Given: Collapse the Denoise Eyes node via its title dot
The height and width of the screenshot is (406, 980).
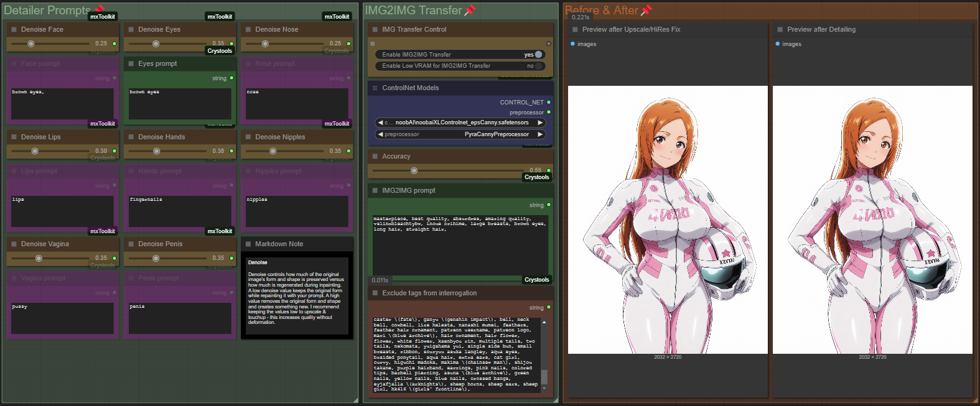Looking at the screenshot, I should click(131, 29).
